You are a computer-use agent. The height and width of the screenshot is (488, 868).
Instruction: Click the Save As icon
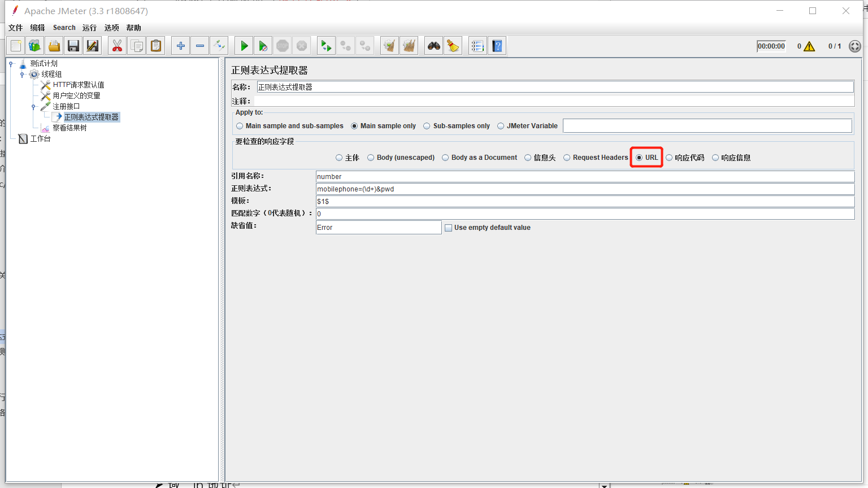coord(93,46)
